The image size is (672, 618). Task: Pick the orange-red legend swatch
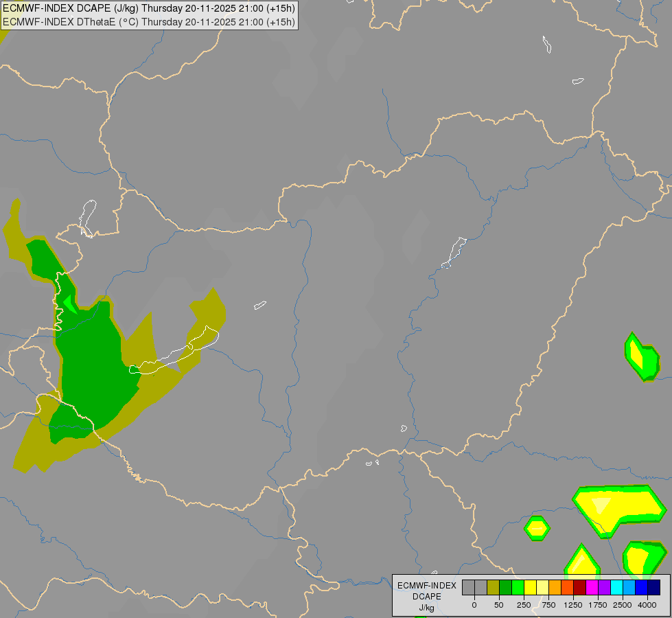click(x=568, y=588)
